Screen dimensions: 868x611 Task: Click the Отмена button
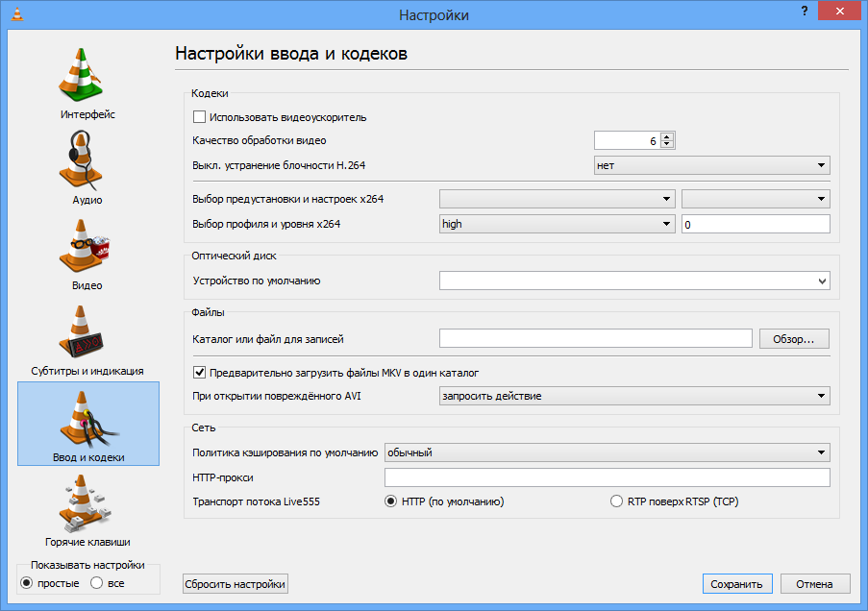[815, 584]
